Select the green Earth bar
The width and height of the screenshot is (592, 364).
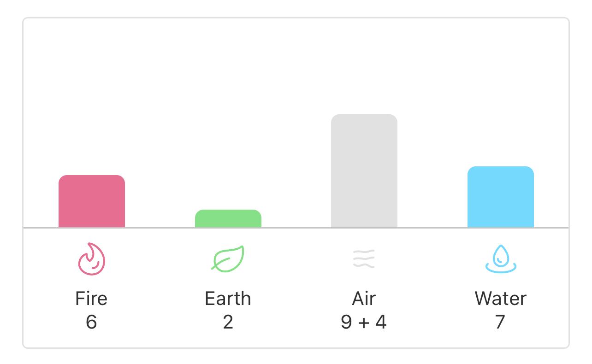click(x=228, y=218)
